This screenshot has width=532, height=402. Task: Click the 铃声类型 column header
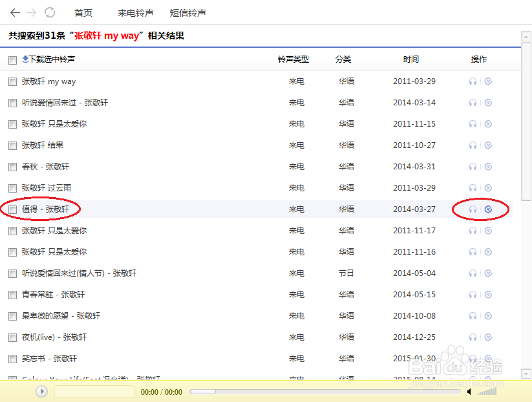(x=293, y=59)
